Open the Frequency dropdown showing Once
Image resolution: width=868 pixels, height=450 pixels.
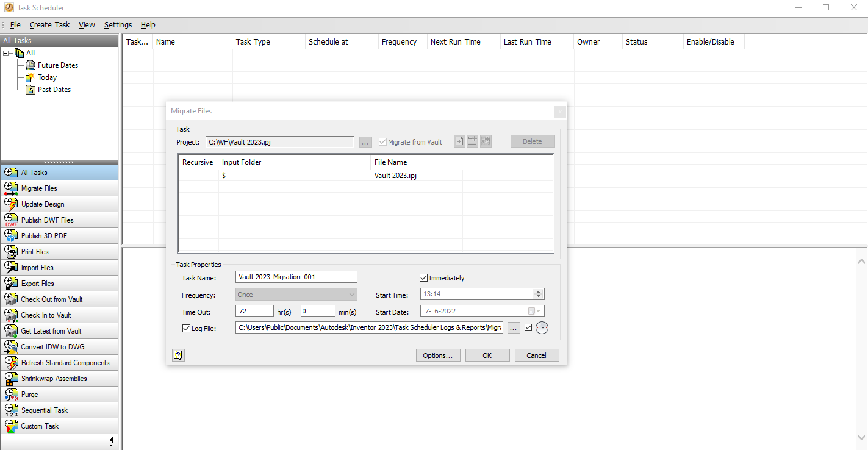pos(353,295)
